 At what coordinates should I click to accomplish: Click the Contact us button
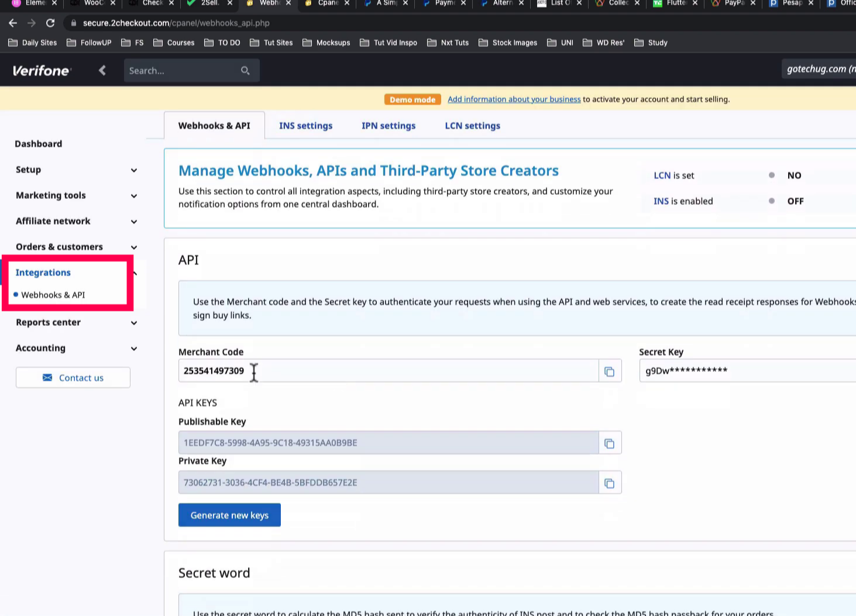[73, 378]
